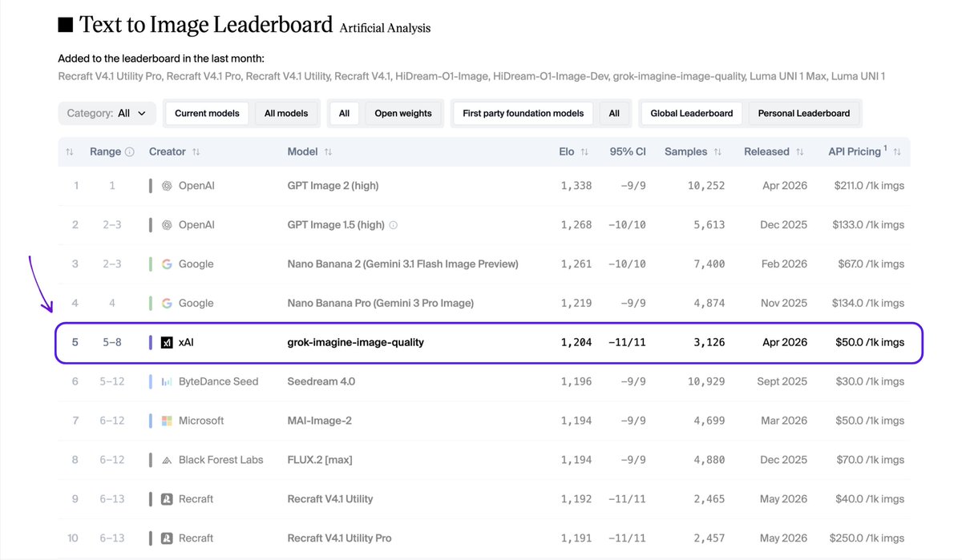Sort by Released column arrows

pyautogui.click(x=799, y=151)
